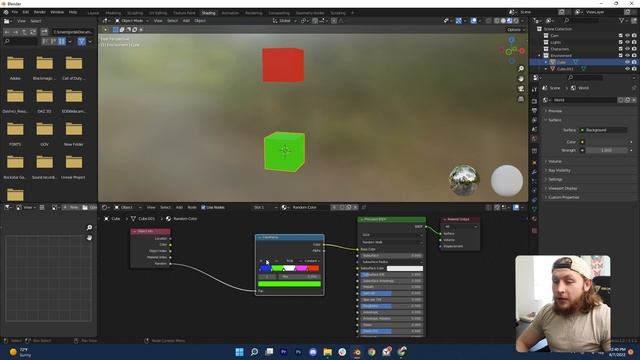Open taskbar search icon
The image size is (640, 360).
tap(254, 352)
